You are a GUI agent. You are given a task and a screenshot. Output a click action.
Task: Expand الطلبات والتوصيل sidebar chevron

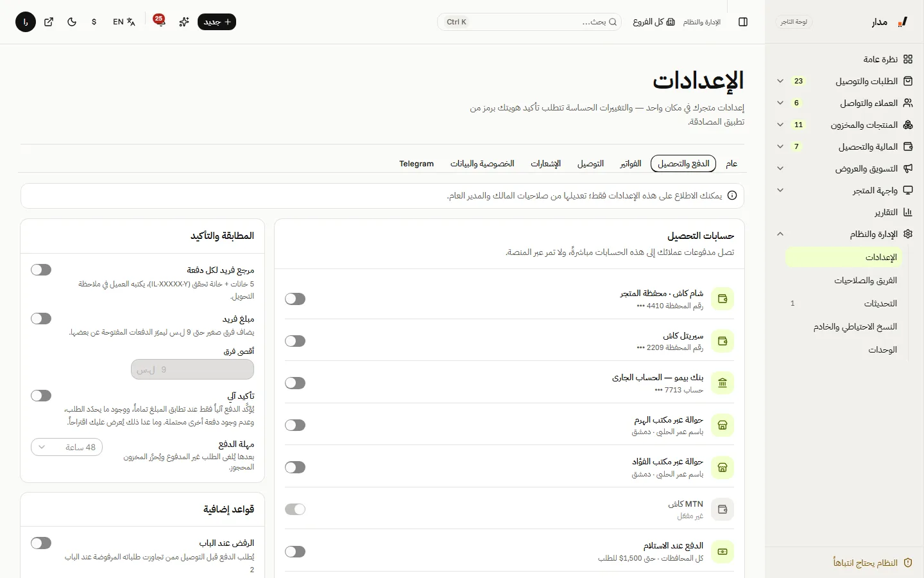coord(780,81)
